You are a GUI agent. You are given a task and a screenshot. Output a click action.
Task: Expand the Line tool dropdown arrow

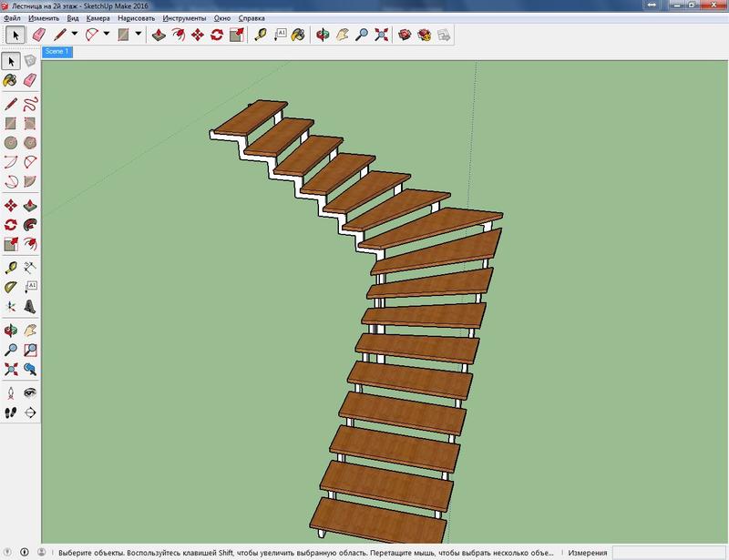point(75,35)
